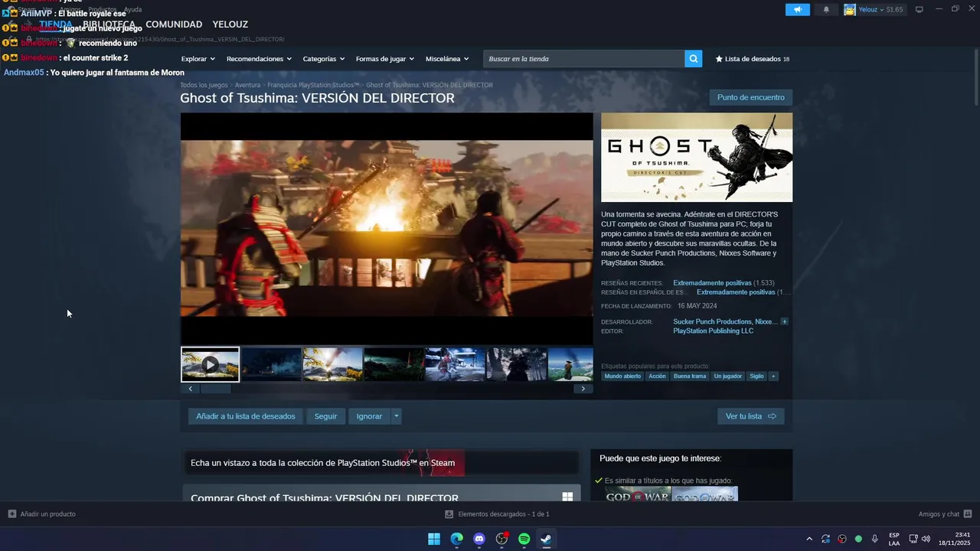Click Lista de deseados link
The height and width of the screenshot is (551, 980).
coord(752,59)
